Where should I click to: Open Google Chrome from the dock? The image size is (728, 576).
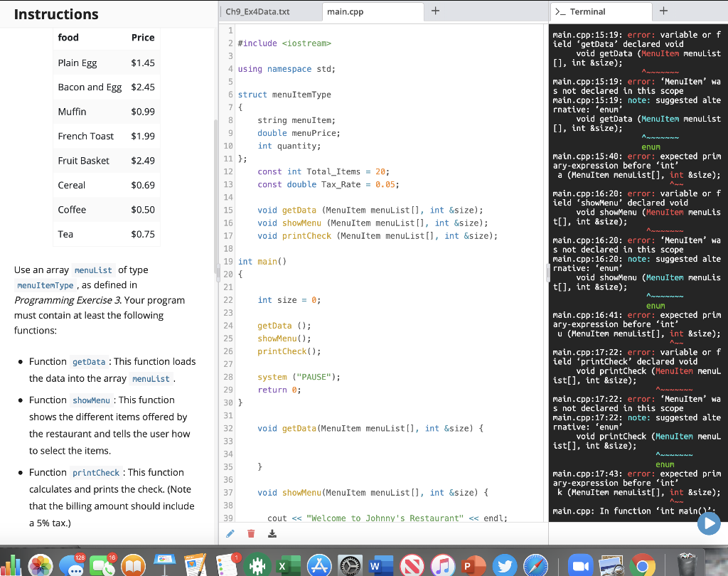[x=641, y=565]
